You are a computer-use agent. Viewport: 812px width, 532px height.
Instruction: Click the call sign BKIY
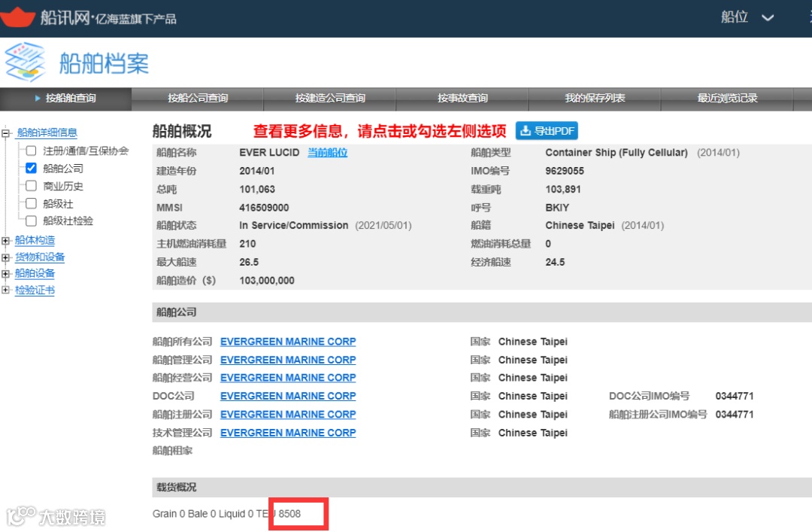557,208
